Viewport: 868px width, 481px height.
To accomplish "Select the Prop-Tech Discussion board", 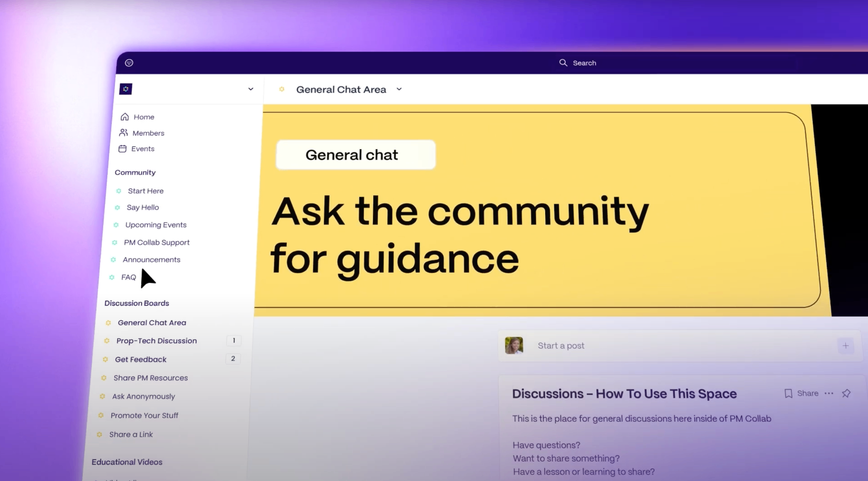I will [156, 341].
